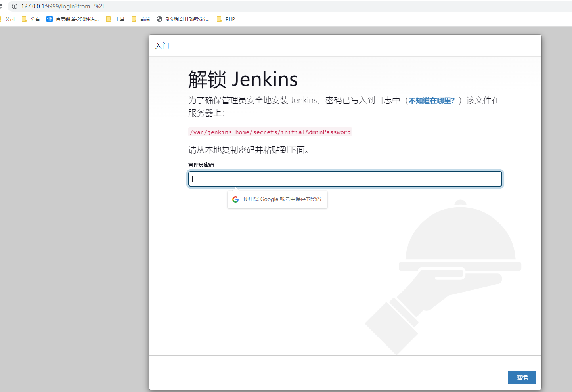Click the 解锁 Jenkins heading

click(x=243, y=79)
